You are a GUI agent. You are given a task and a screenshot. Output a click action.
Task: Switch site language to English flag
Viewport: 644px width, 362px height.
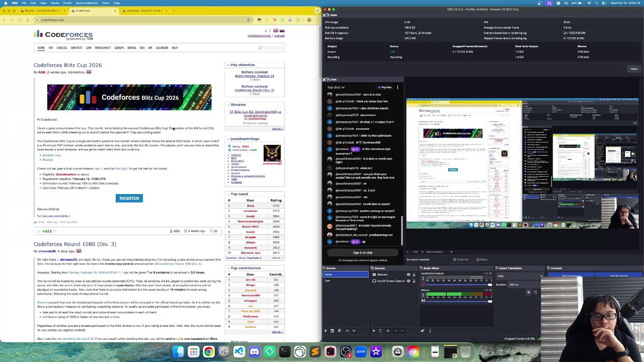[x=276, y=31]
